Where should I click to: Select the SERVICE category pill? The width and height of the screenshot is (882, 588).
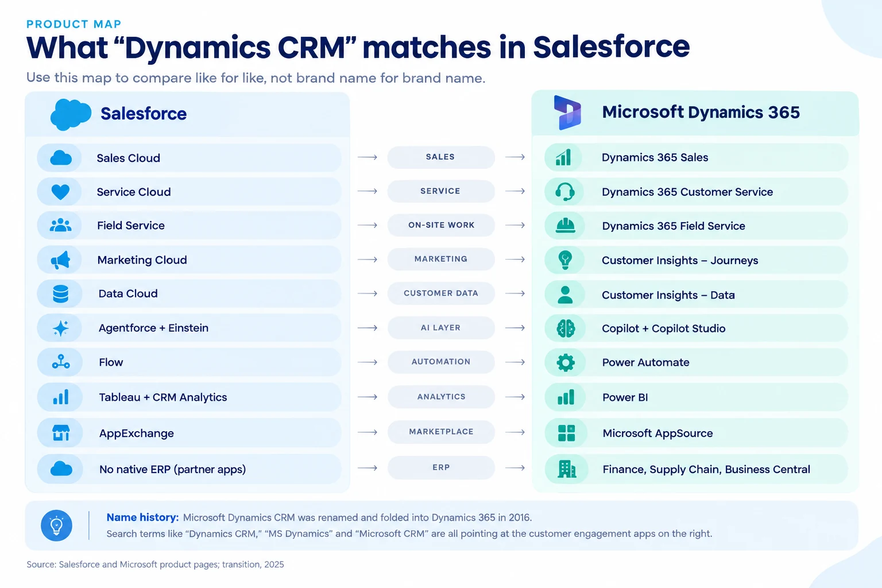point(441,191)
